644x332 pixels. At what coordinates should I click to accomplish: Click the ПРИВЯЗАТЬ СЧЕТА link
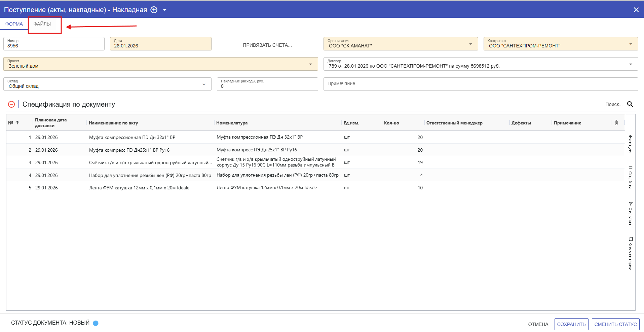(267, 45)
